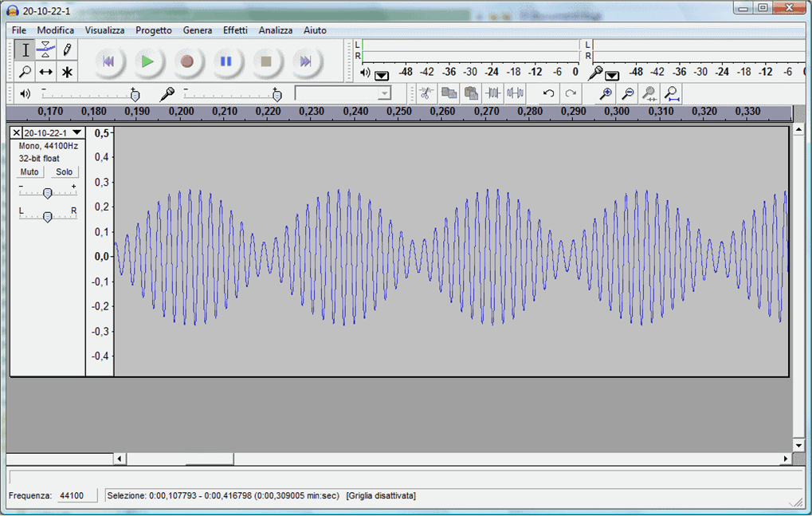
Task: Open the playback meter dropdown arrow
Action: [382, 76]
